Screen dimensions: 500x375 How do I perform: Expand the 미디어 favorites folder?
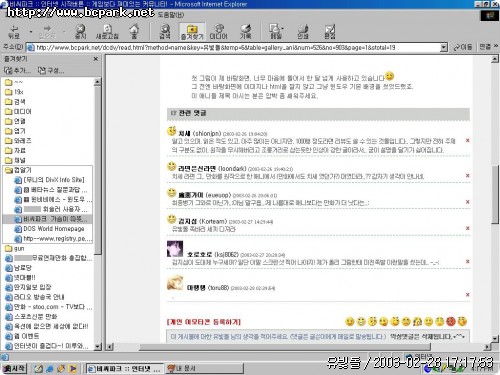[18, 111]
